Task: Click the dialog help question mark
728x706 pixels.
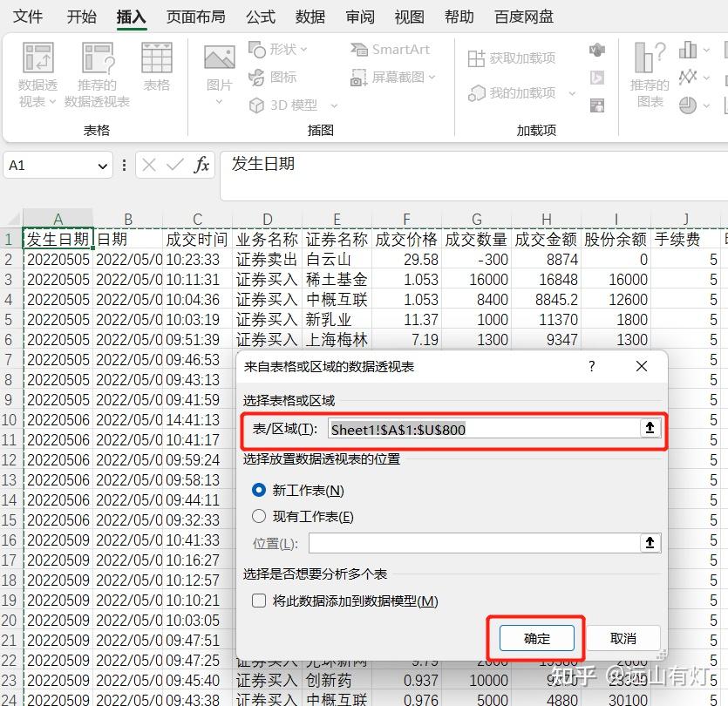Action: tap(591, 366)
